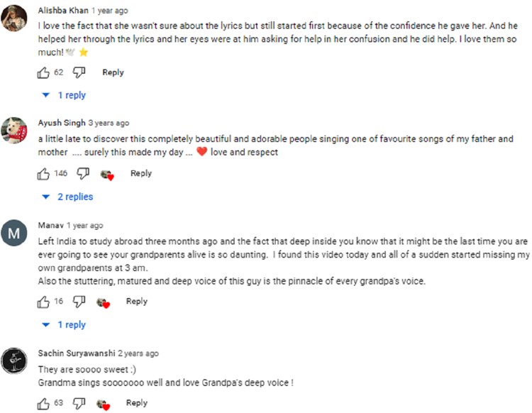
Task: Reply to Ayush Singh's comment
Action: coord(141,173)
